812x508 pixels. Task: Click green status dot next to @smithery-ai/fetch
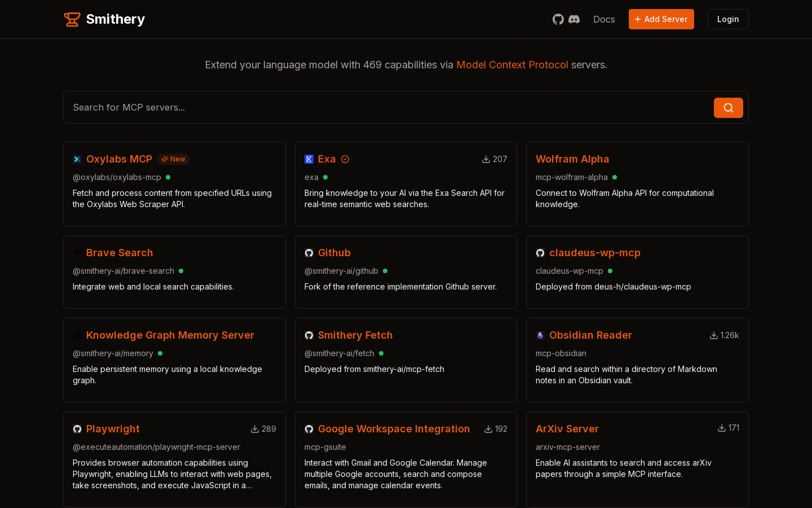point(381,353)
